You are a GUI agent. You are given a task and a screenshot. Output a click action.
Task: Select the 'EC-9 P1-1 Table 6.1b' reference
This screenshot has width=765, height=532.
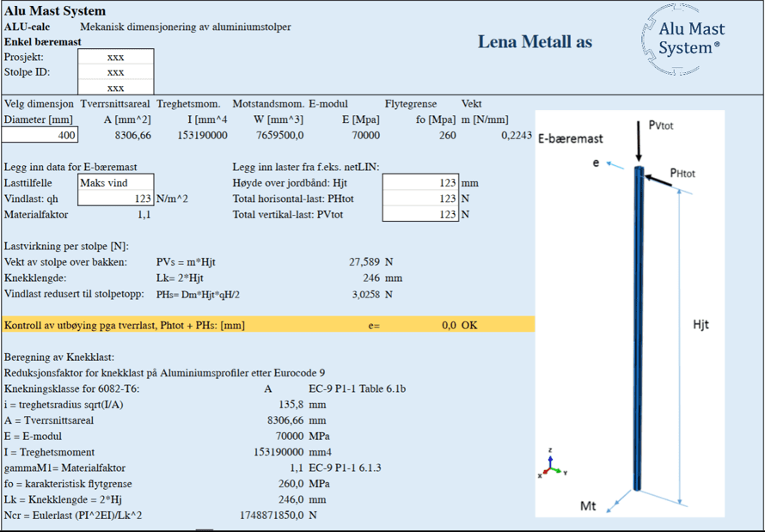(357, 388)
